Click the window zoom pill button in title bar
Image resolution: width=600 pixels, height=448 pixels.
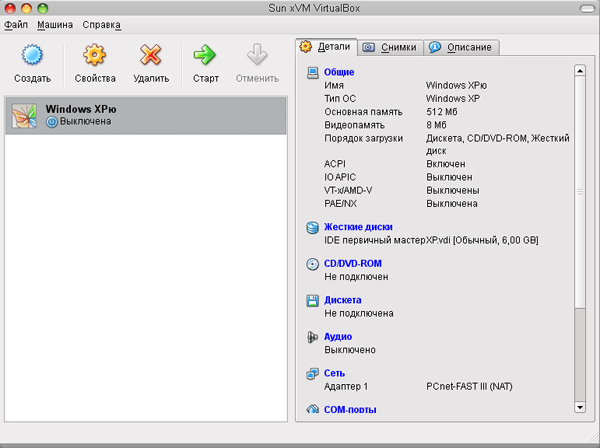point(587,8)
